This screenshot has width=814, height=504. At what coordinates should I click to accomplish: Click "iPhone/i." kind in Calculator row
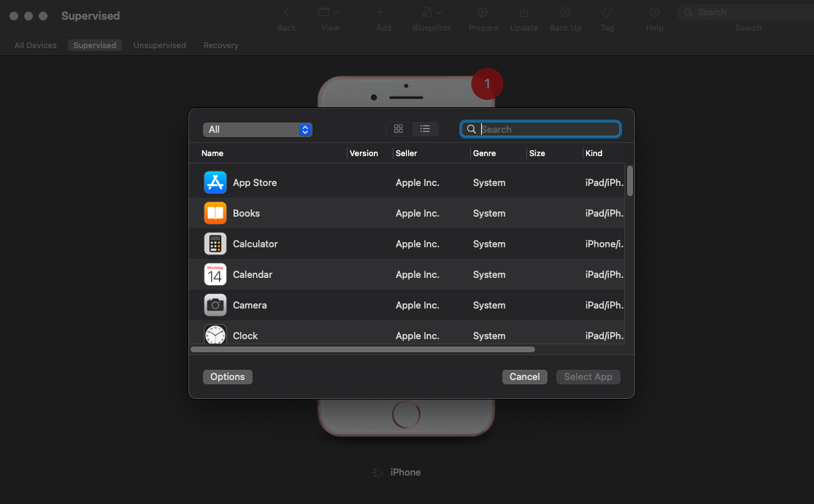click(604, 244)
